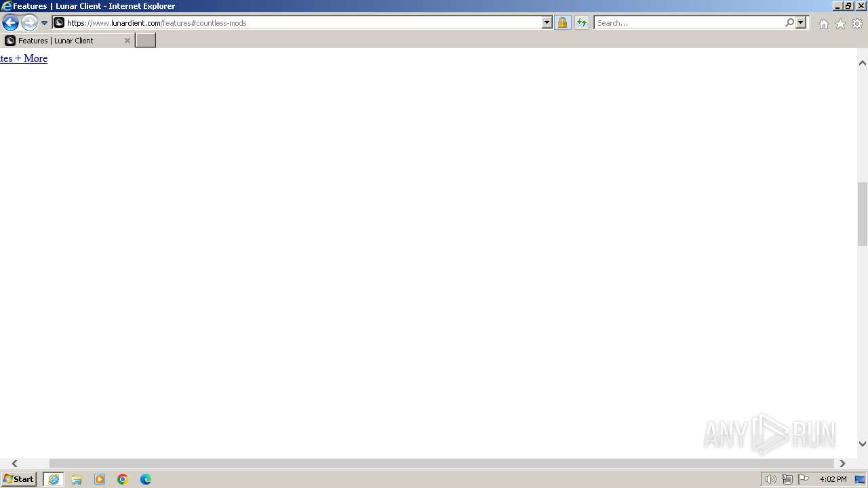The image size is (868, 488).
Task: Open Favorites star icon
Action: [840, 24]
